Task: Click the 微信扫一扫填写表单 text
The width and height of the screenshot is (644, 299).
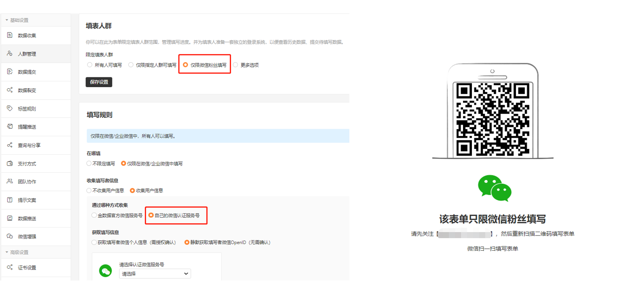Action: tap(492, 249)
